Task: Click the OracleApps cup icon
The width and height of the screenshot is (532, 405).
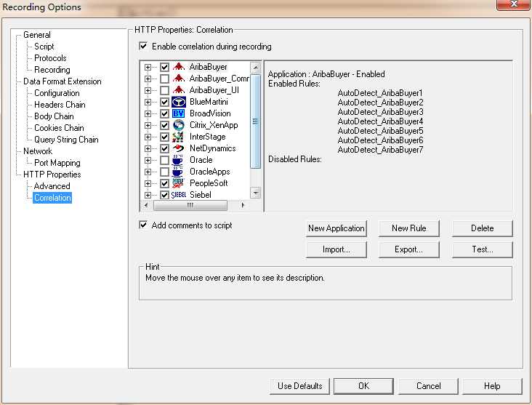Action: coord(178,172)
